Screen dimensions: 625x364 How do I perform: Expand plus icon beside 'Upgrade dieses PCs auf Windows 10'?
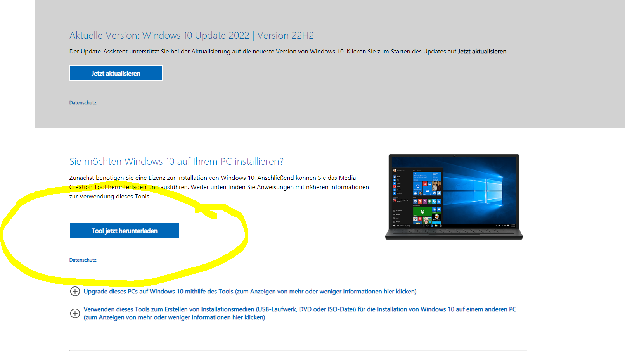pos(75,292)
